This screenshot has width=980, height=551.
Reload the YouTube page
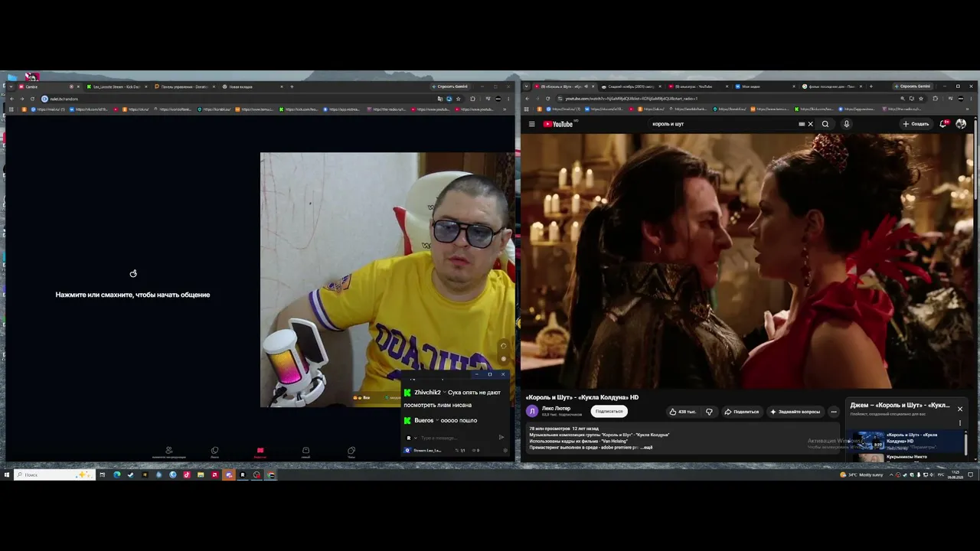click(x=547, y=99)
